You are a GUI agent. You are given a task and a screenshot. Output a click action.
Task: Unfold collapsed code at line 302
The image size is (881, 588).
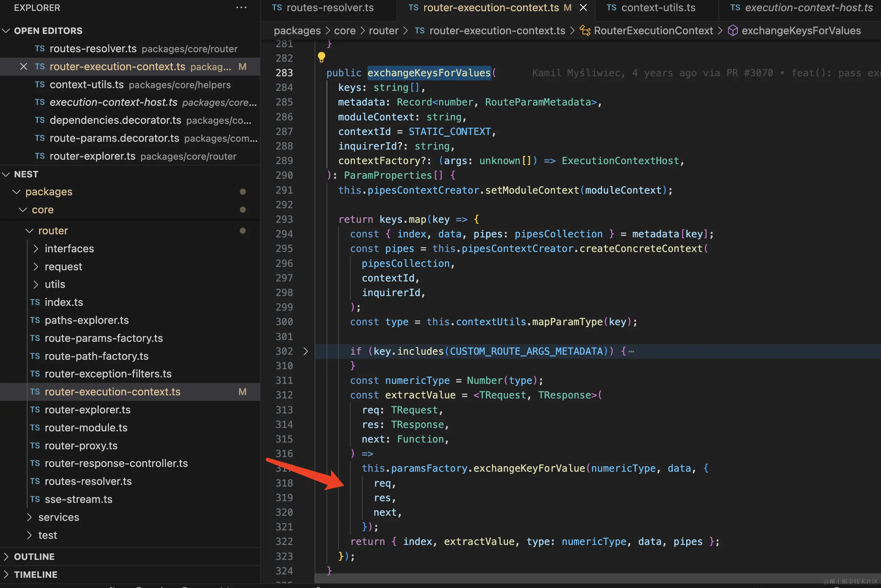(305, 351)
